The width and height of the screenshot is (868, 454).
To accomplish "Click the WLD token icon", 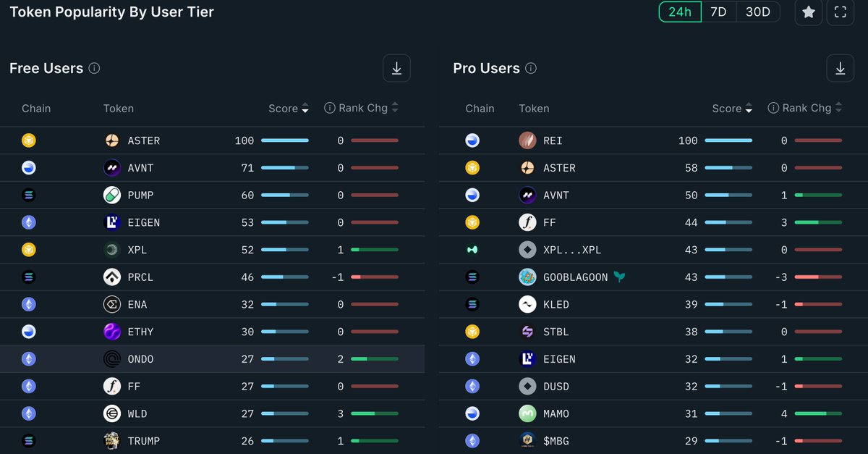I will (111, 413).
